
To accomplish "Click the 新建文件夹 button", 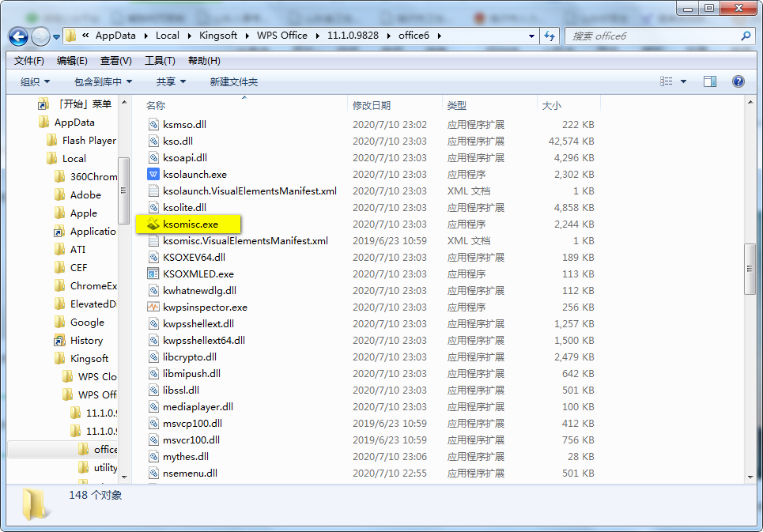I will (x=233, y=81).
